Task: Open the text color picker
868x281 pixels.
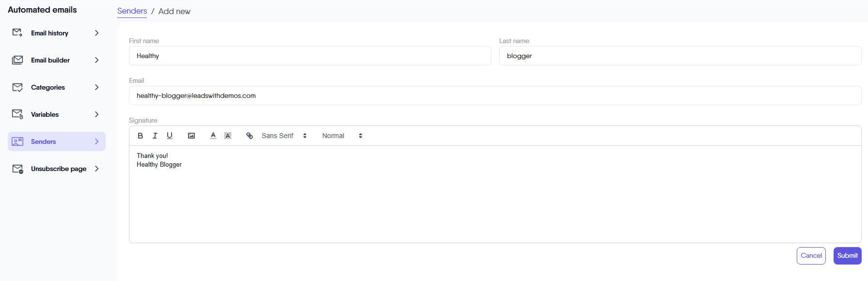Action: [213, 136]
